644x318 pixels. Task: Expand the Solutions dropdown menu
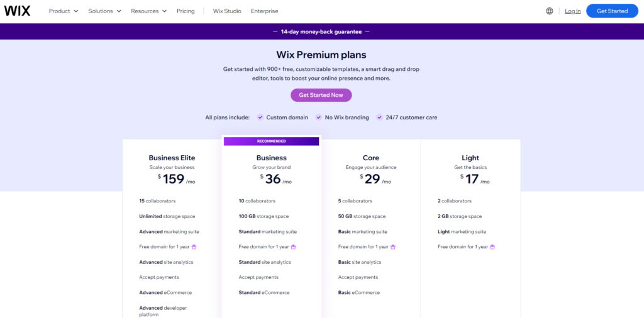coord(105,11)
